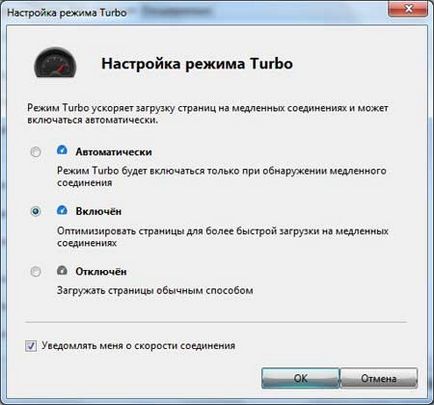Click the large Настройка режима Turbo heading
Screen dimensions: 434x405
coord(197,64)
